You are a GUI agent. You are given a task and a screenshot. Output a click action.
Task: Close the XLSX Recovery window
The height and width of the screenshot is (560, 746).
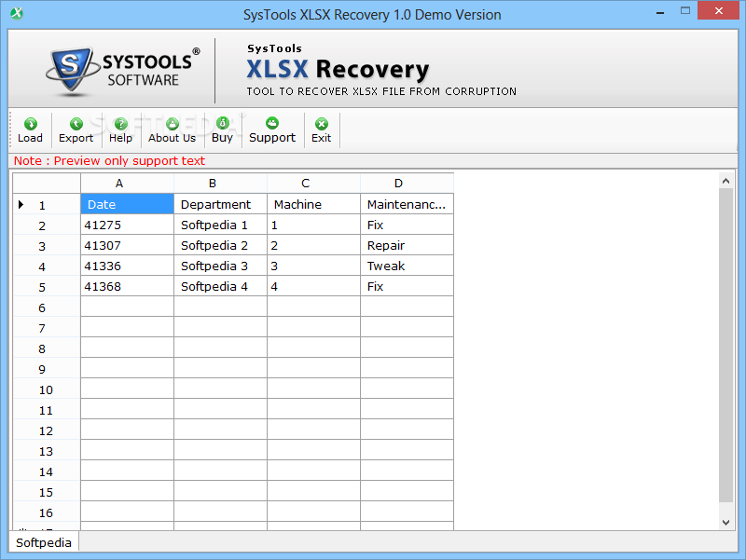click(718, 10)
